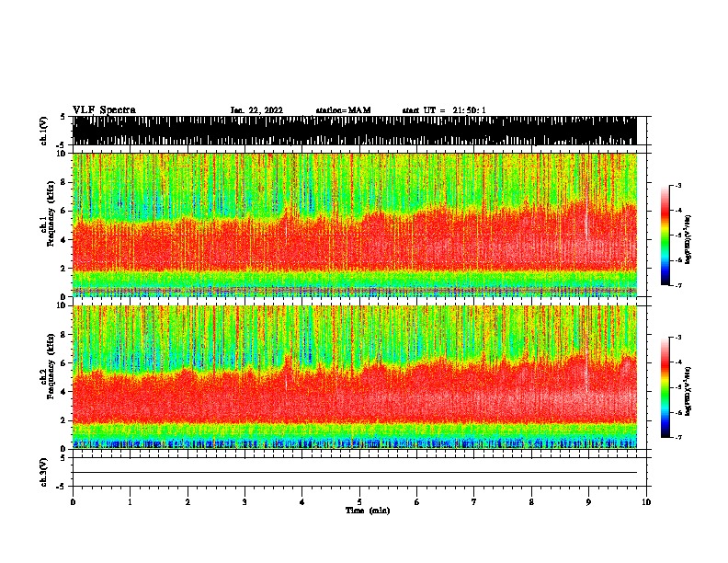Click the ch.1 spectrogram color scale bar
Image resolution: width=728 pixels, height=563 pixels.
665,236
